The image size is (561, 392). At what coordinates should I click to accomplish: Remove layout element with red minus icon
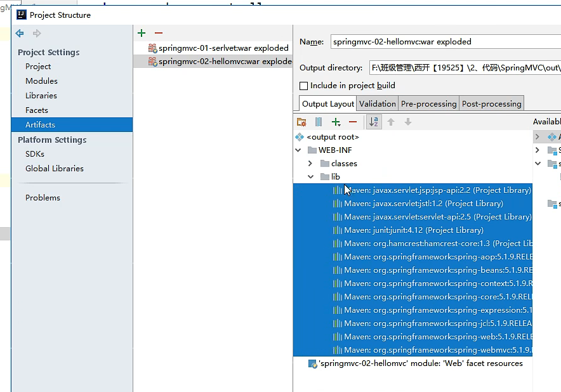[x=353, y=122]
